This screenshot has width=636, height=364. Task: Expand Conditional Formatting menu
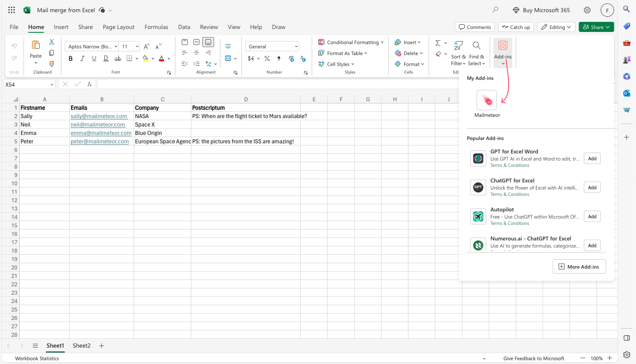(x=351, y=42)
